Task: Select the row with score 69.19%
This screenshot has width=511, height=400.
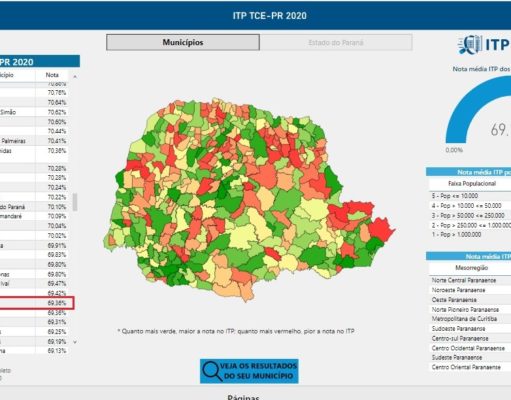Action: pos(34,341)
